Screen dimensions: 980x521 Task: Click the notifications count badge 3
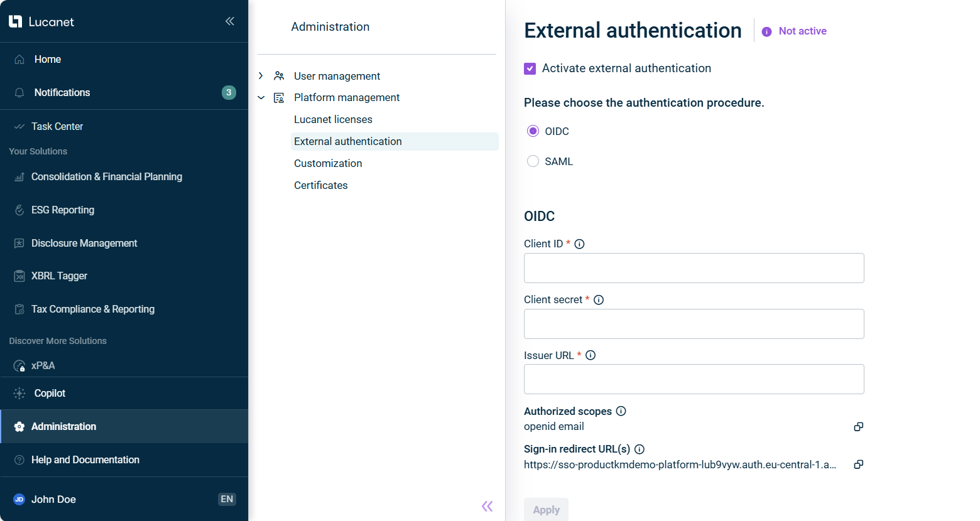tap(229, 92)
